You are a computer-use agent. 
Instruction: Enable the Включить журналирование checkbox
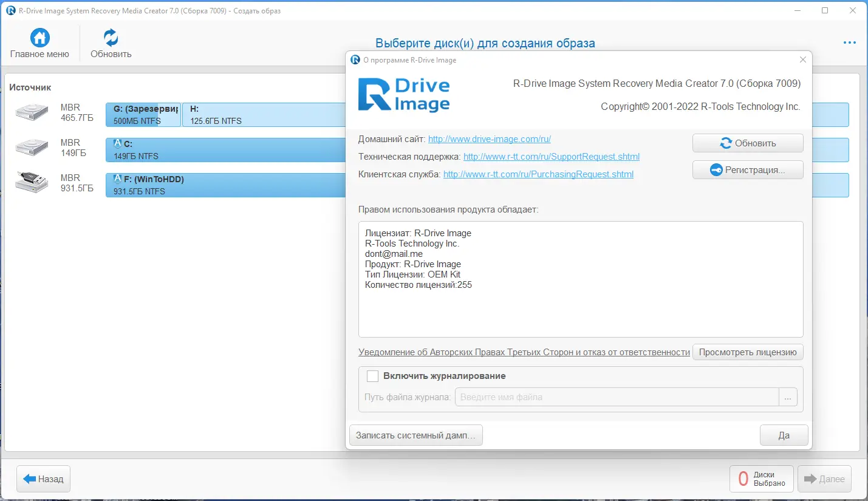pos(372,376)
